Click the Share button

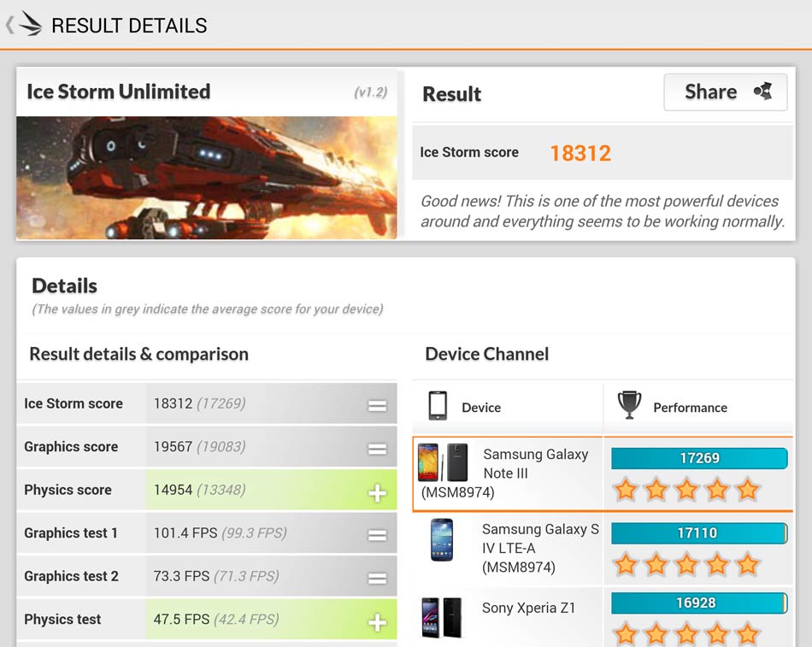[x=726, y=92]
